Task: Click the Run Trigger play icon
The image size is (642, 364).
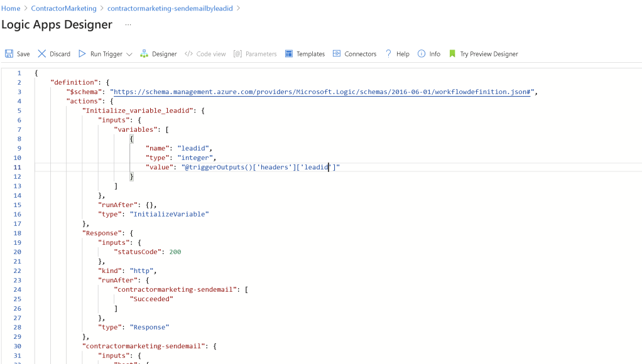Action: (x=82, y=53)
